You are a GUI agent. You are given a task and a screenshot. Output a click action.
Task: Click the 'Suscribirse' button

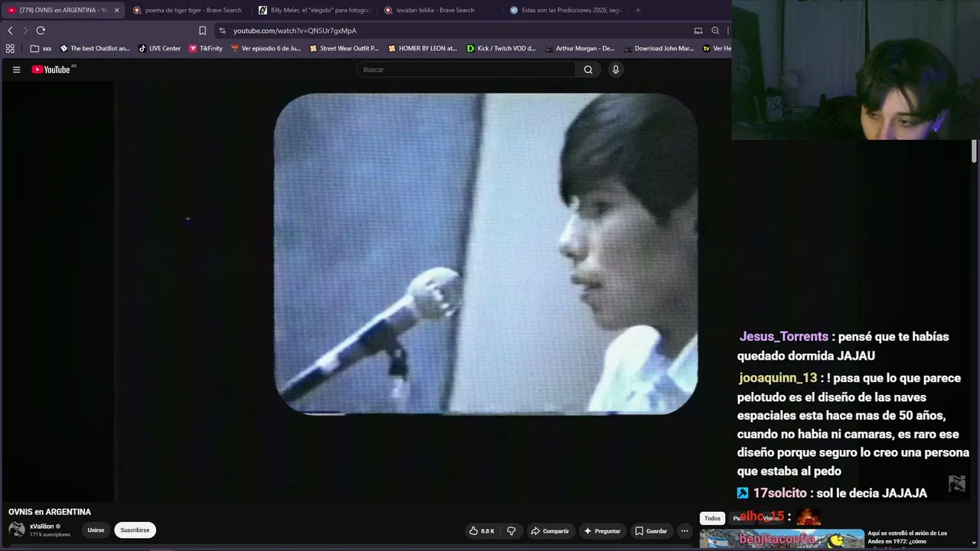point(135,530)
